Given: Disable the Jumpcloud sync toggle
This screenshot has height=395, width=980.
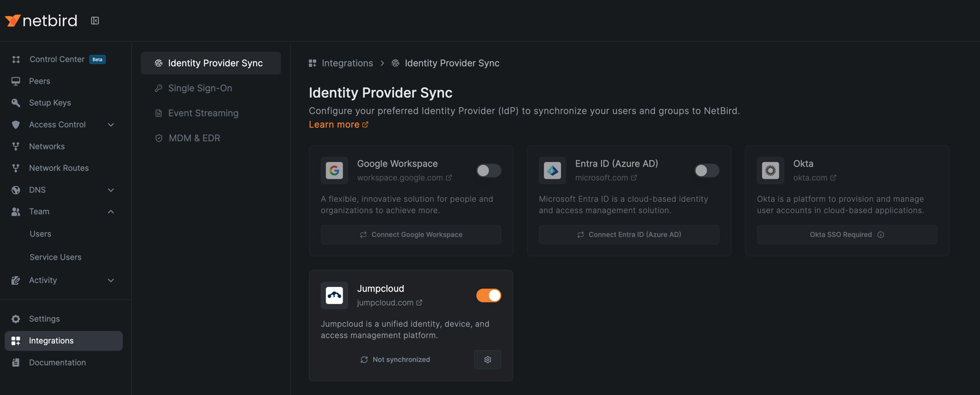Looking at the screenshot, I should click(x=488, y=296).
